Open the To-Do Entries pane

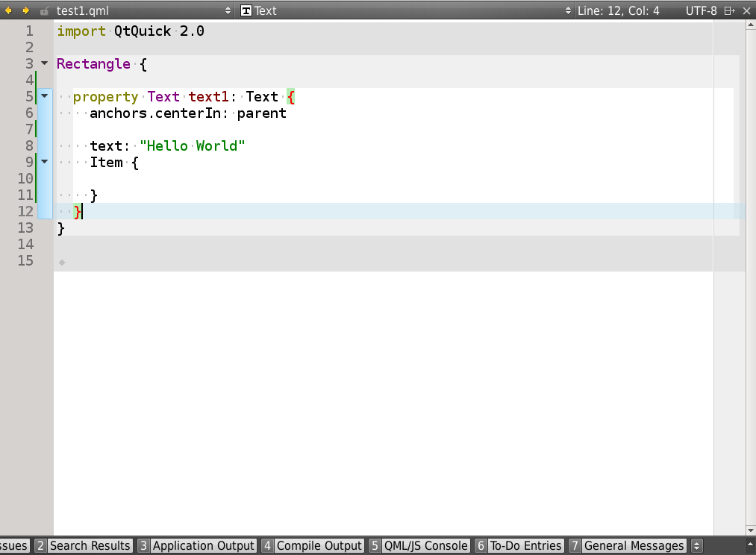point(519,546)
